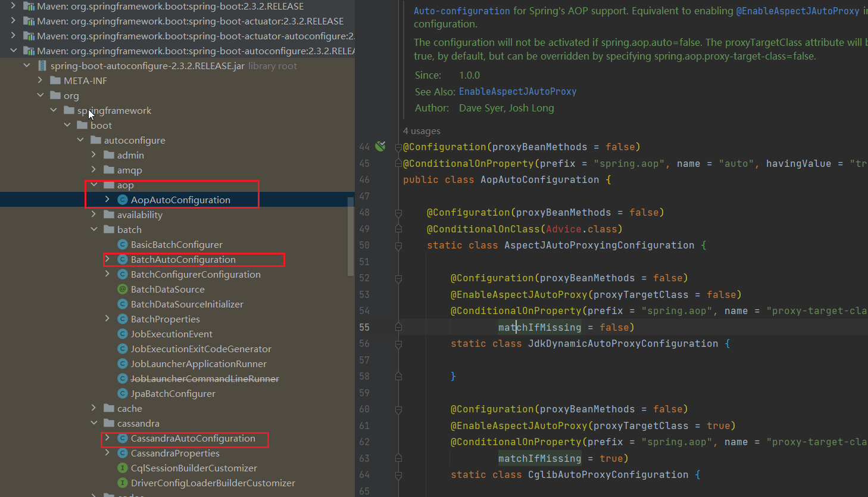Viewport: 868px width, 497px height.
Task: Click the jar archive icon of spring-boot-autoconfigure
Action: click(x=42, y=66)
